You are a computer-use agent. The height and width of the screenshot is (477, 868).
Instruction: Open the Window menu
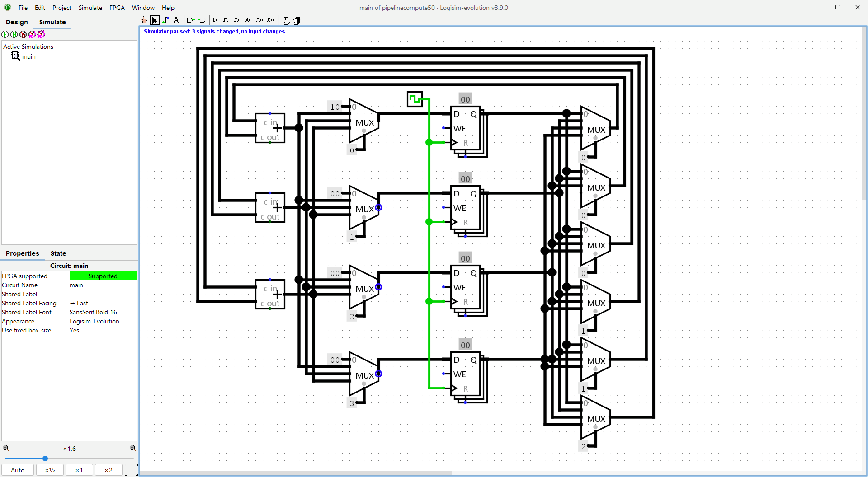(x=143, y=8)
